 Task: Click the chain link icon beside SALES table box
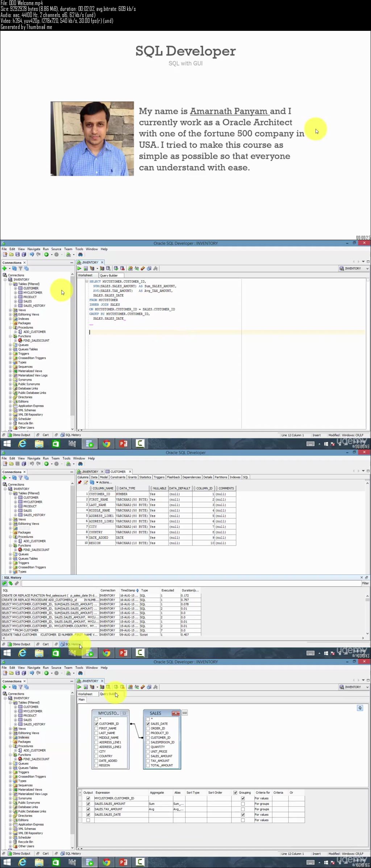point(185,713)
